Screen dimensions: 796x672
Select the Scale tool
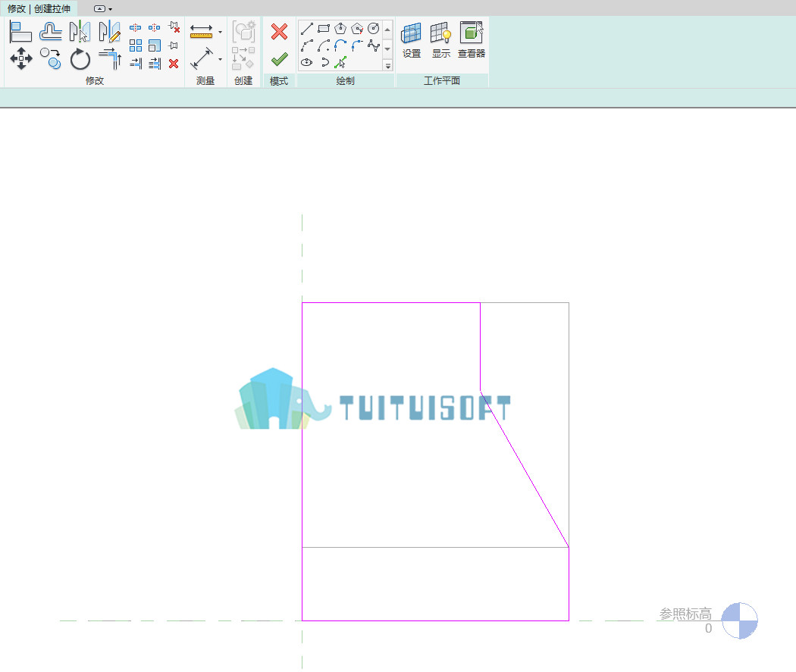point(155,45)
